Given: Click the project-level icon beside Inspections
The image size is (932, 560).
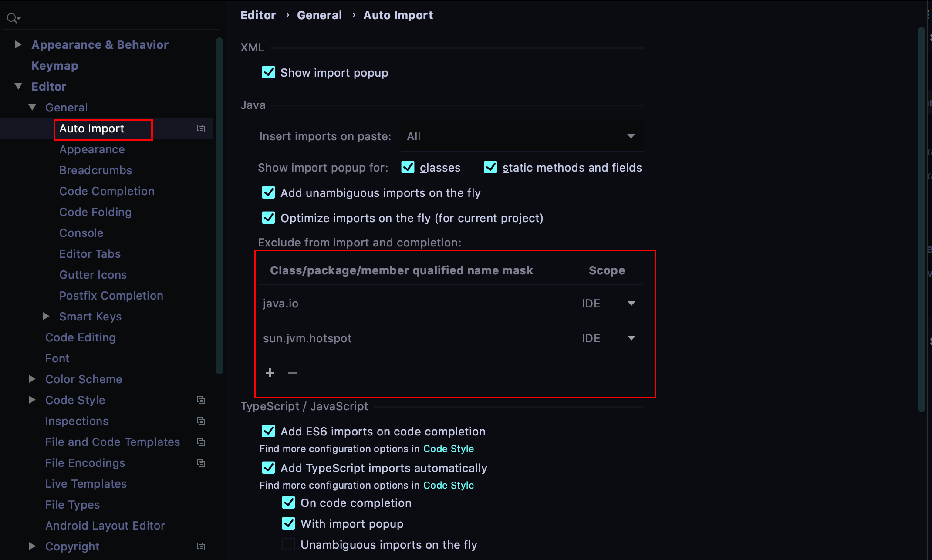Looking at the screenshot, I should point(201,421).
